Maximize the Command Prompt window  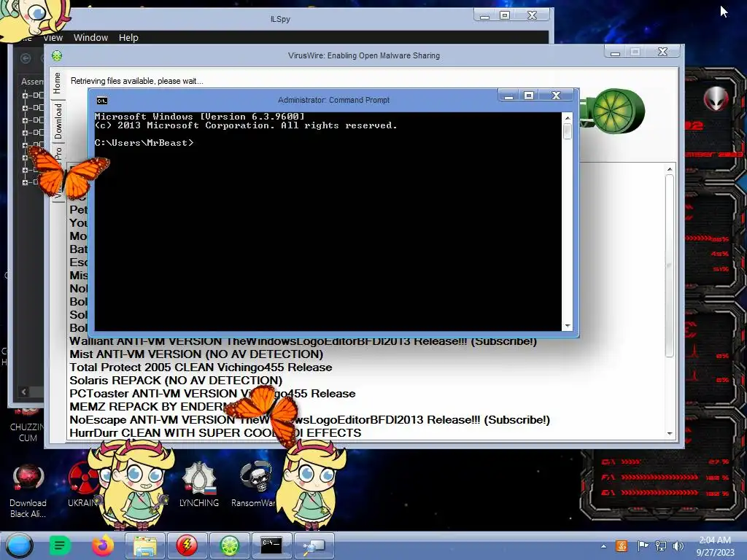click(x=529, y=96)
